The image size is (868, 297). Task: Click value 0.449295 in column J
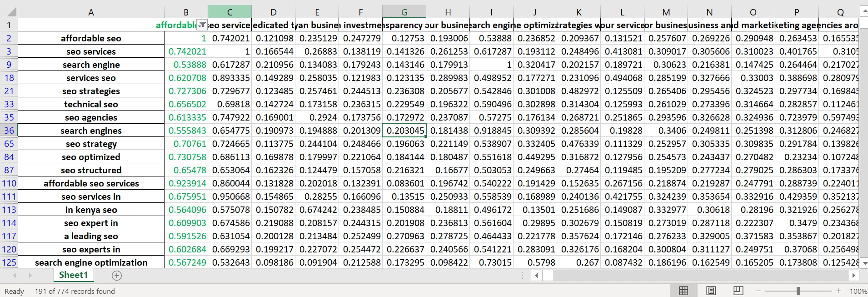tap(535, 157)
